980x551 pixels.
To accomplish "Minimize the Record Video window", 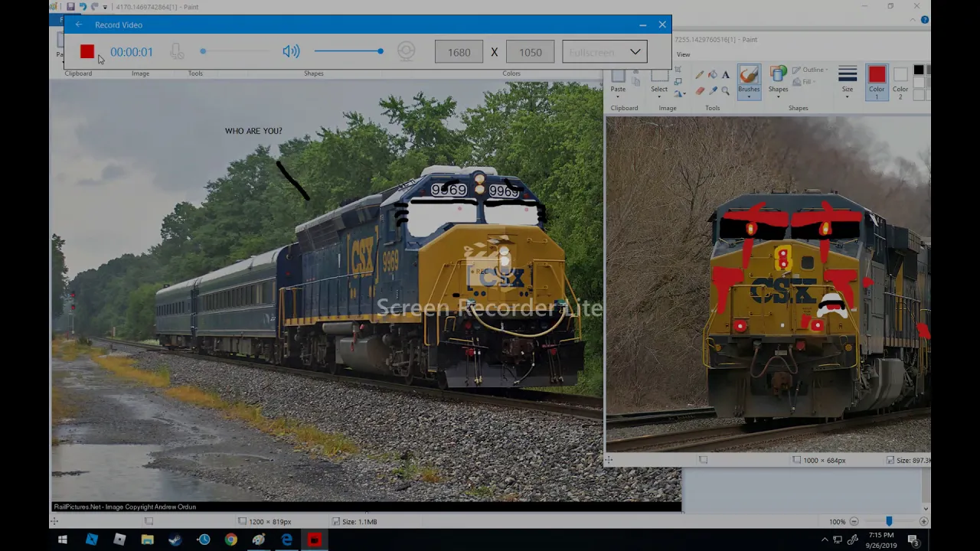I will pos(642,24).
